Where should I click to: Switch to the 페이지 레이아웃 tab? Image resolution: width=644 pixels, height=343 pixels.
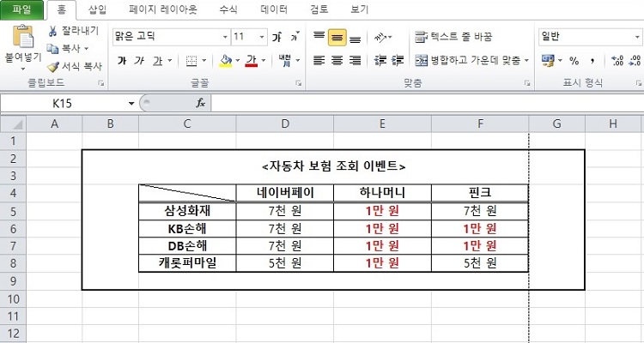tap(162, 9)
